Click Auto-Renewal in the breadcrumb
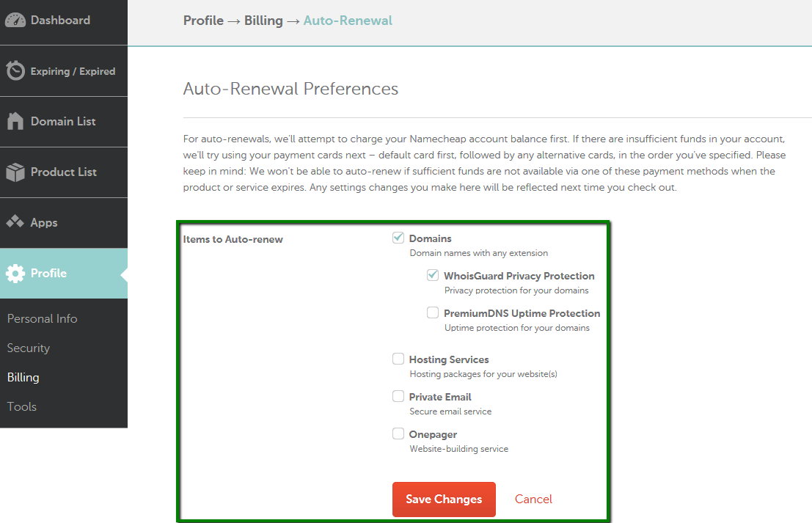 pyautogui.click(x=348, y=21)
